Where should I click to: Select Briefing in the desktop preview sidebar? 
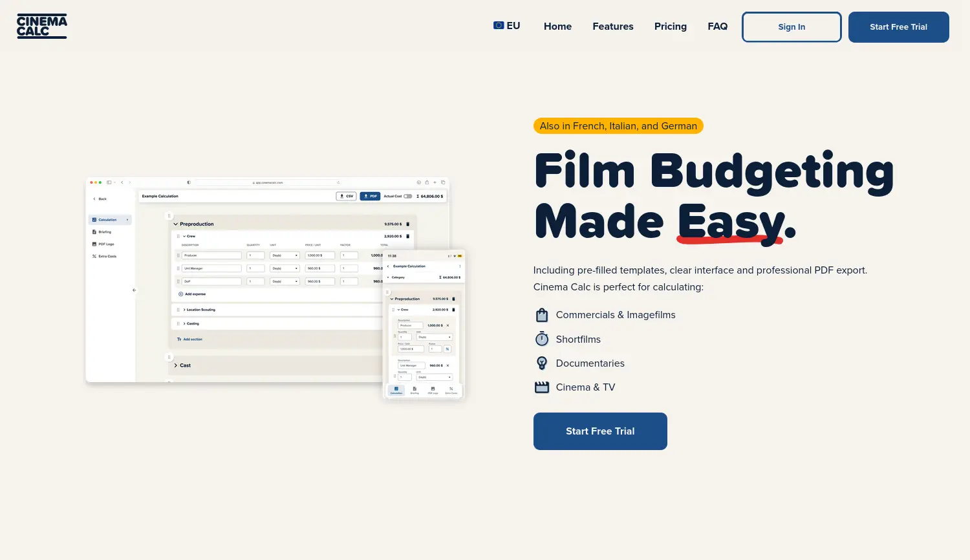102,232
